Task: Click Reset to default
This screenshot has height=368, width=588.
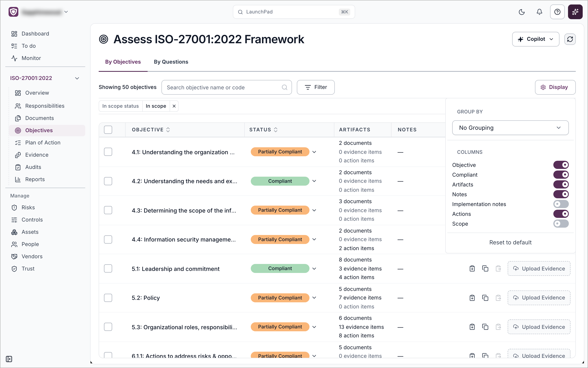Action: (x=510, y=242)
